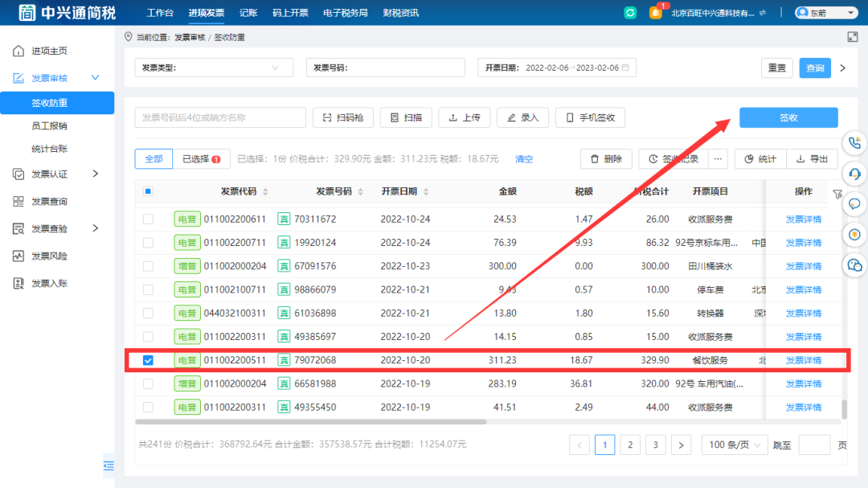Click the 清空 link
The image size is (868, 488).
point(524,159)
